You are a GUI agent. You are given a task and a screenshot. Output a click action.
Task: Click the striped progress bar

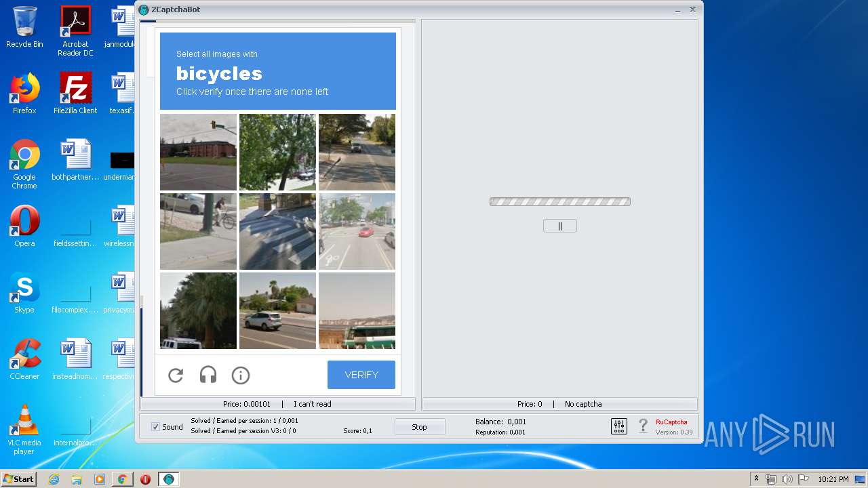(x=560, y=201)
